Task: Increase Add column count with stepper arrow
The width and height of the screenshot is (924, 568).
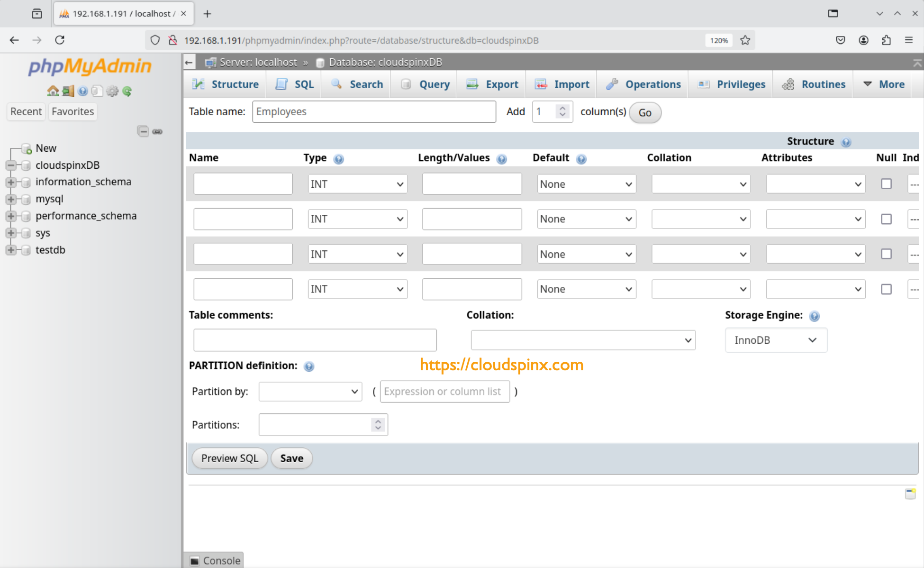Action: tap(562, 108)
